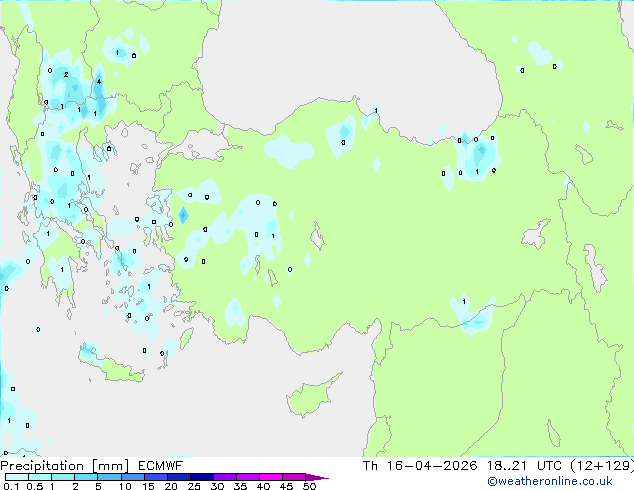Click the precipitation value 2 marker
Viewport: 634px width, 490px height.
(x=66, y=74)
